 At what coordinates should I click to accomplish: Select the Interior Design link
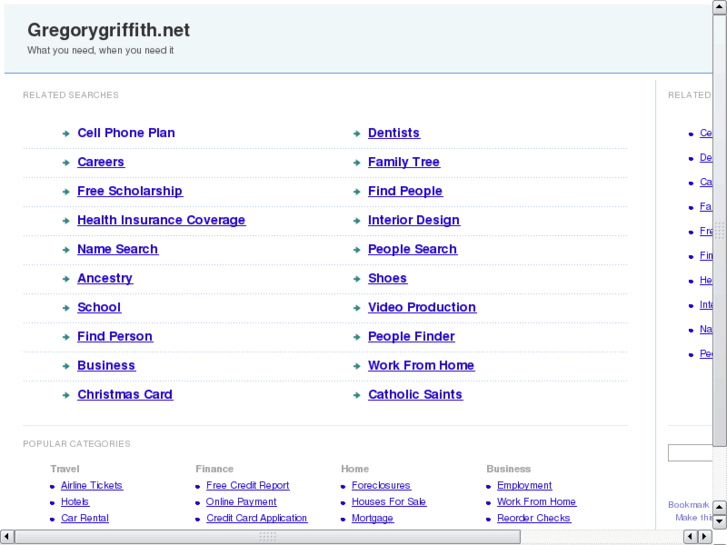[x=413, y=220]
